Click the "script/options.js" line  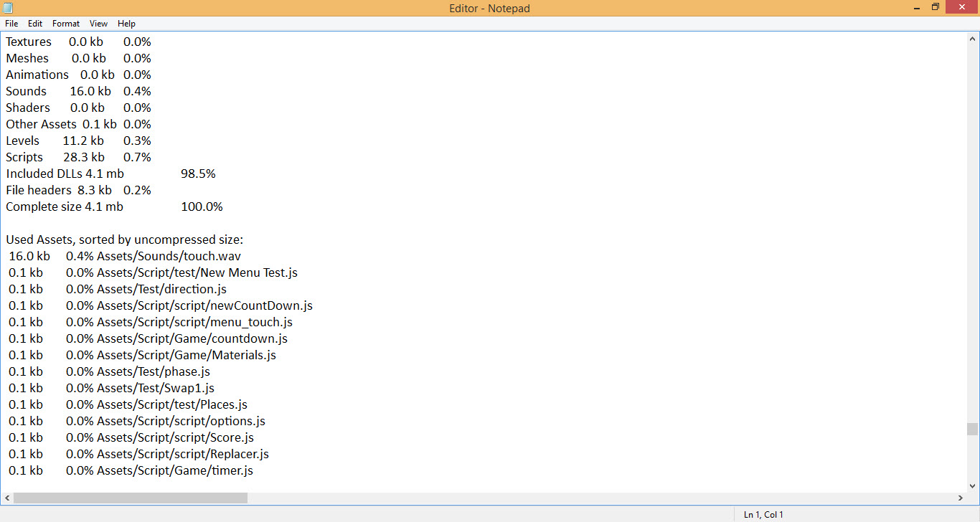click(137, 421)
